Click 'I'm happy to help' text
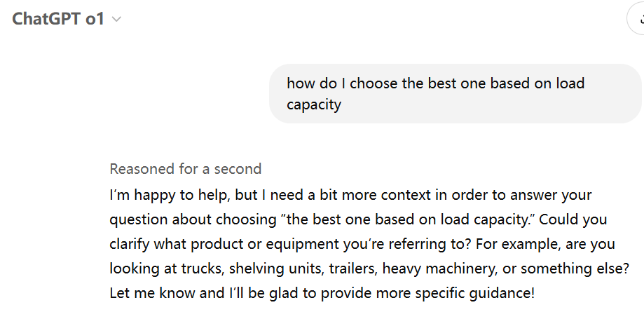Image resolution: width=644 pixels, height=312 pixels. tap(159, 195)
